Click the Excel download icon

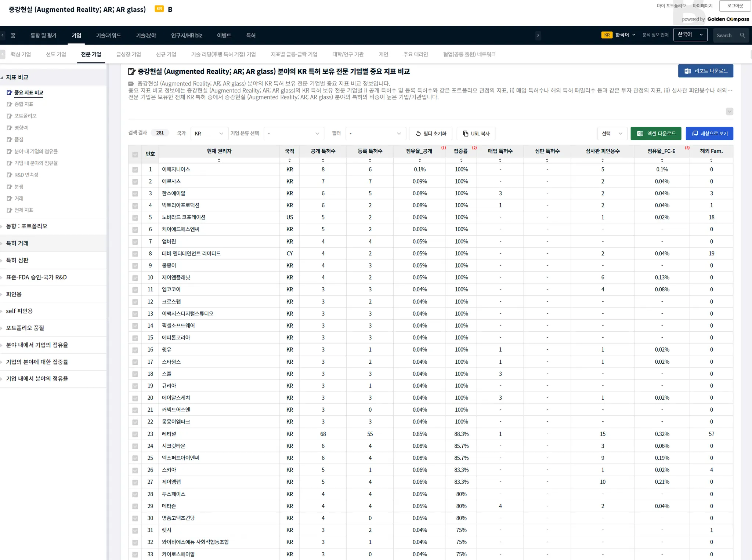pyautogui.click(x=640, y=134)
